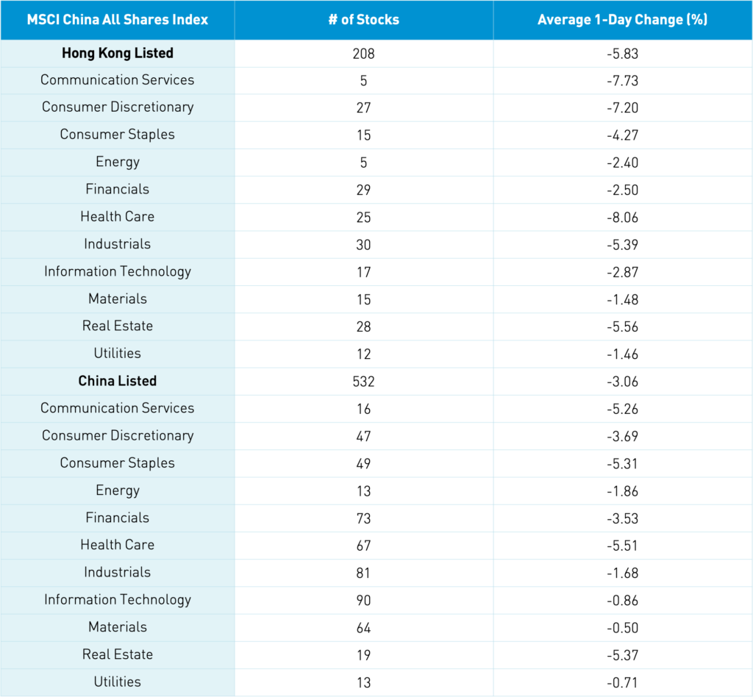Viewport: 753px width, 700px height.
Task: Click the cell showing -7.20
Action: tap(622, 108)
